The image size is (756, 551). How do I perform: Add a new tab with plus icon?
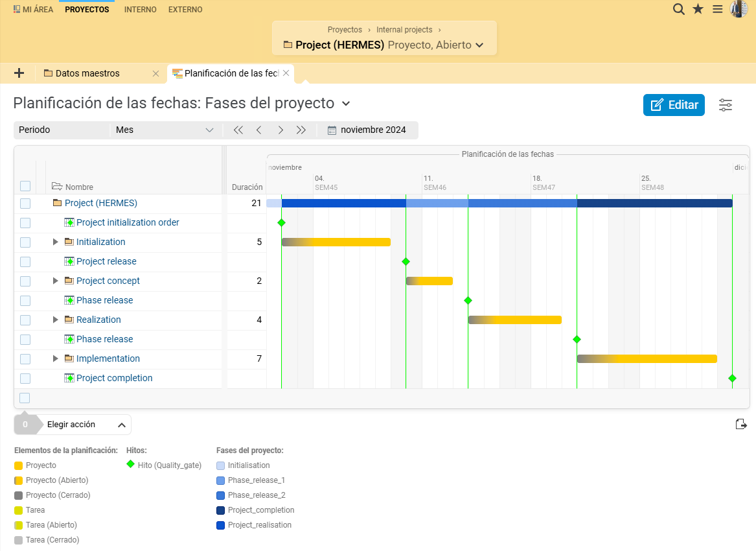tap(19, 73)
